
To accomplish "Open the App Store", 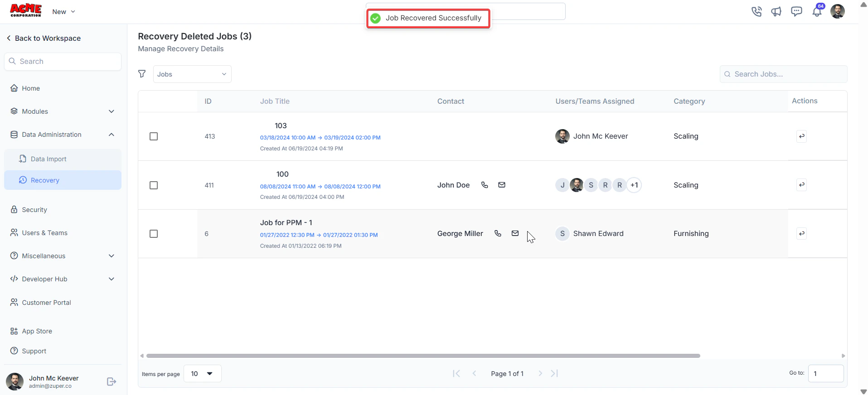I will (x=63, y=331).
